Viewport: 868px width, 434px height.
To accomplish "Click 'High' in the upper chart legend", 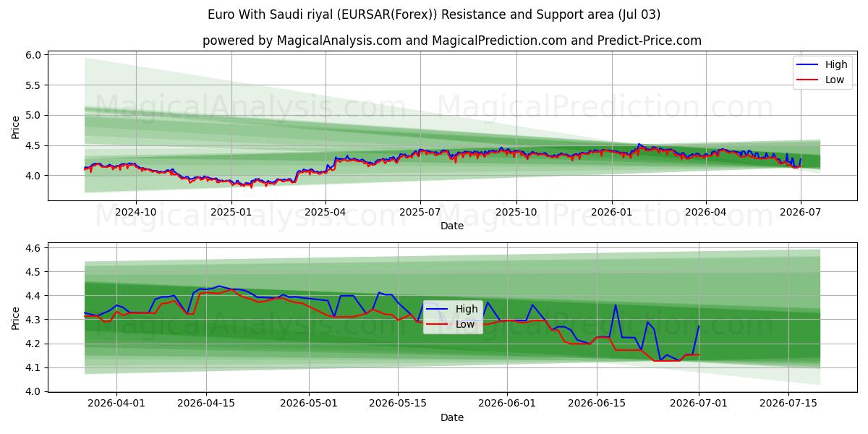I will pyautogui.click(x=836, y=64).
